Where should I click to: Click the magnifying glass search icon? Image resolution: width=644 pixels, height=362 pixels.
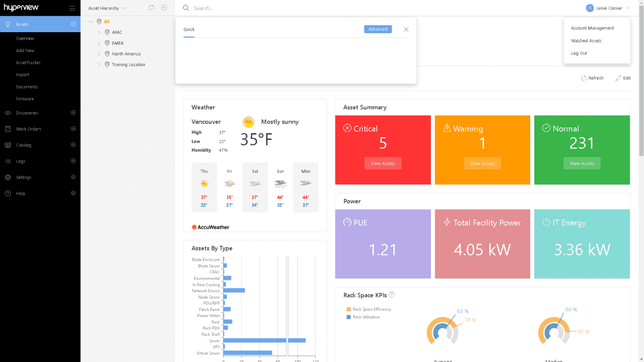click(x=186, y=8)
